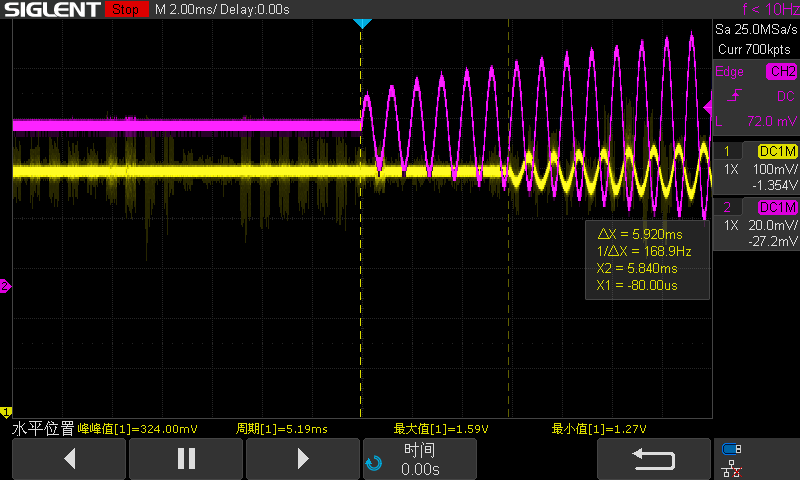This screenshot has height=480, width=800.
Task: Click the channel 1 100mV/ scale value
Action: point(774,169)
